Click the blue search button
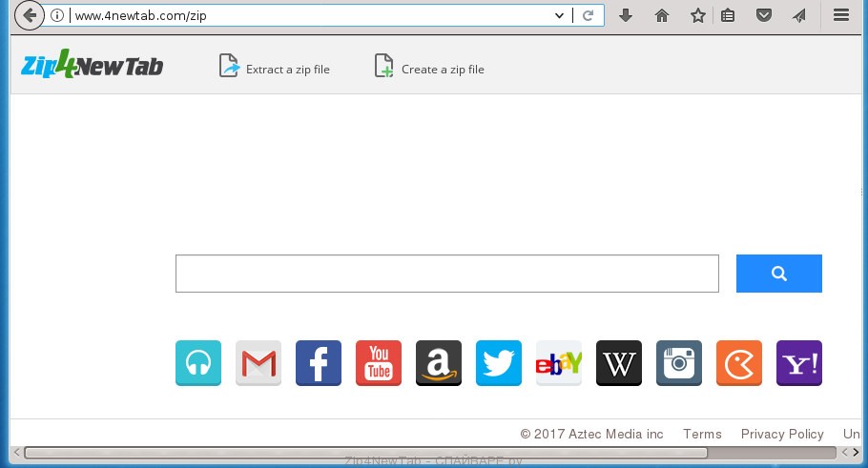This screenshot has height=468, width=868. pos(779,274)
